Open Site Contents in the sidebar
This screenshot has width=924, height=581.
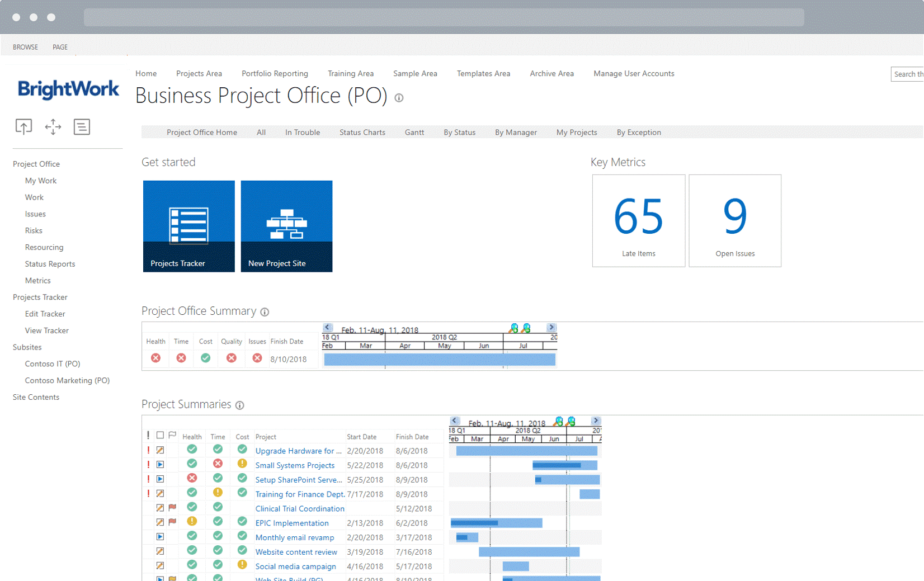(x=36, y=397)
